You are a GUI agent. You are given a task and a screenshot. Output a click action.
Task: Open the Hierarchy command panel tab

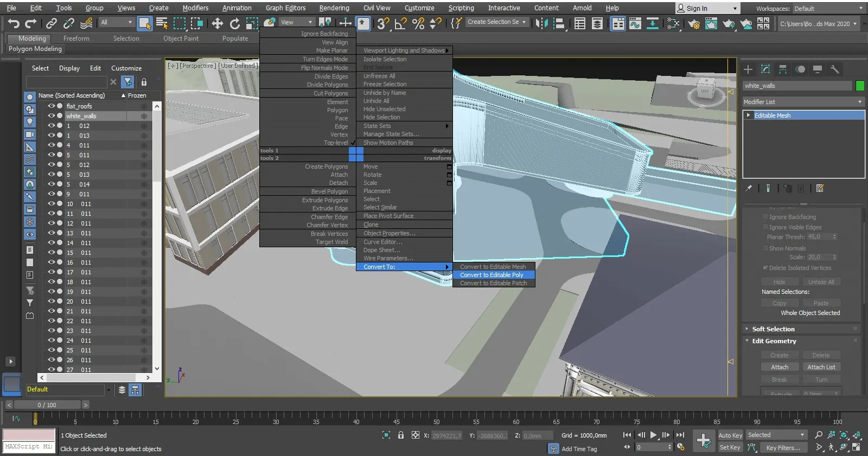tap(783, 69)
